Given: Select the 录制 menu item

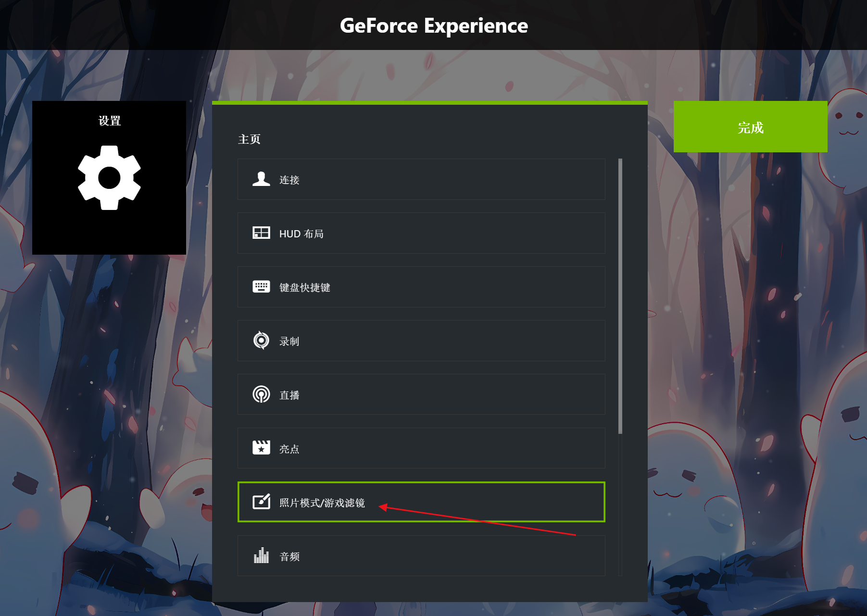Looking at the screenshot, I should [421, 341].
